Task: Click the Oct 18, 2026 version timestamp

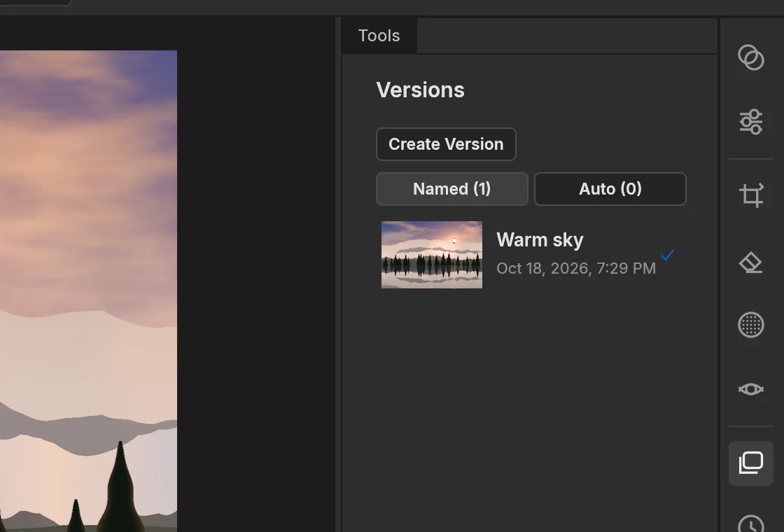Action: click(576, 269)
